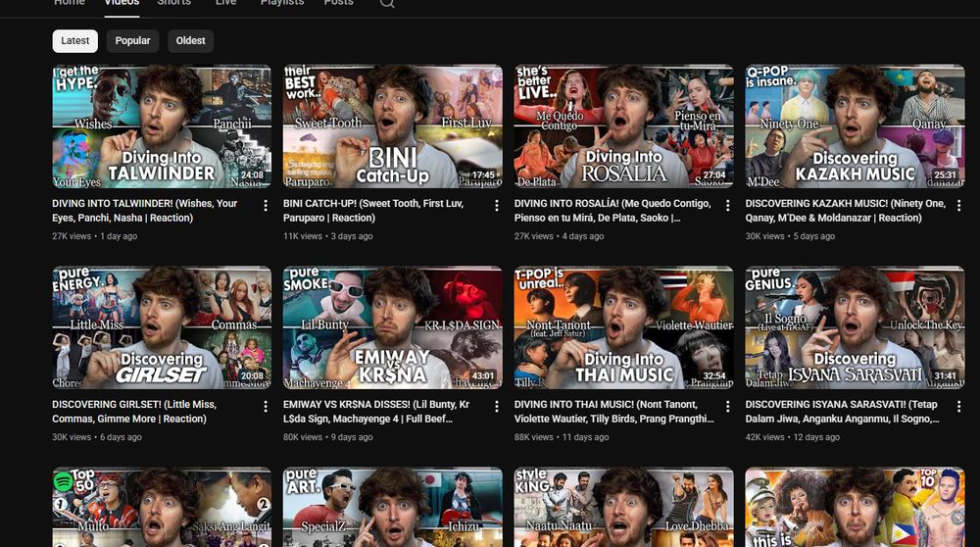Open the DIVING INTO ROSALÍA! video title

[612, 211]
